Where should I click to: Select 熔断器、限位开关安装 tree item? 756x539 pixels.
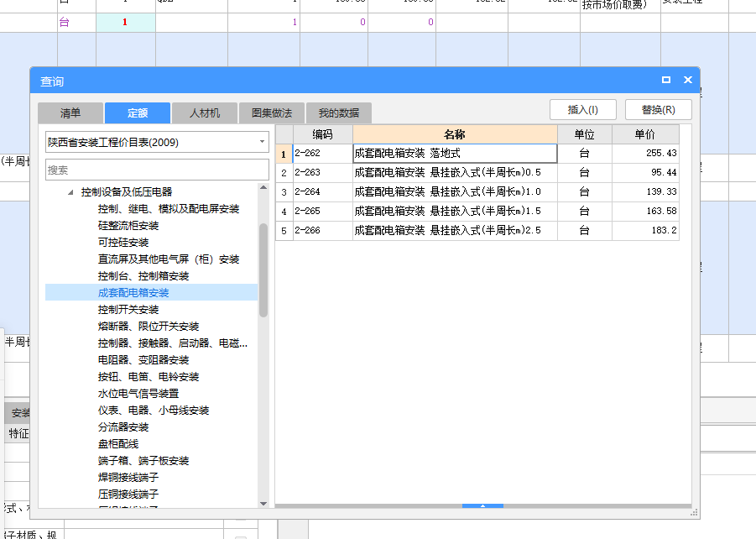[149, 327]
